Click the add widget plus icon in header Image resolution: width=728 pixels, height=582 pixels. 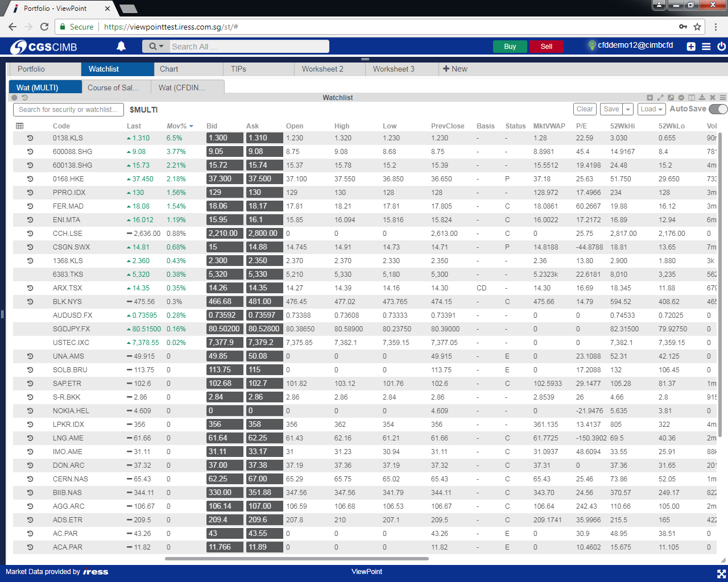pos(691,47)
